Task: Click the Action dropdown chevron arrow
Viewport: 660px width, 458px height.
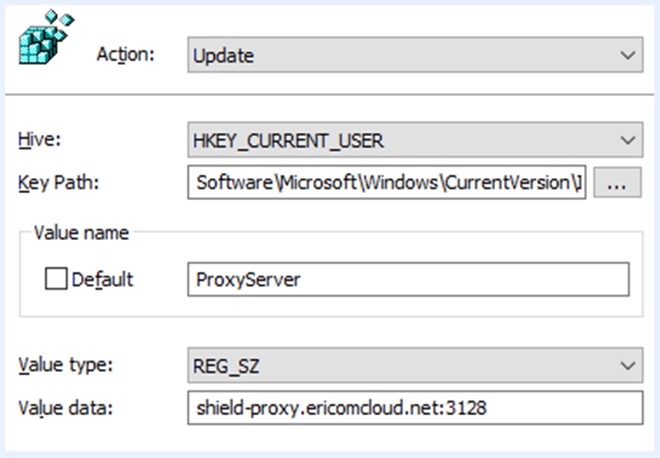Action: click(x=627, y=55)
